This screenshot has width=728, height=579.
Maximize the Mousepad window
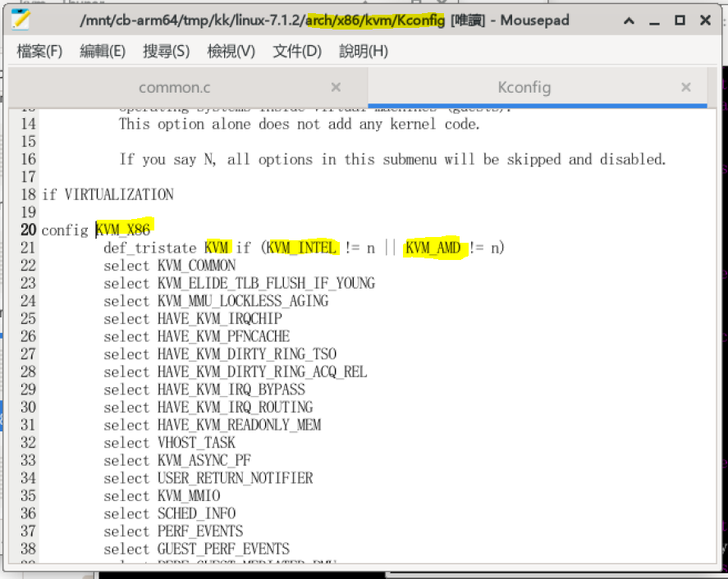pyautogui.click(x=680, y=21)
